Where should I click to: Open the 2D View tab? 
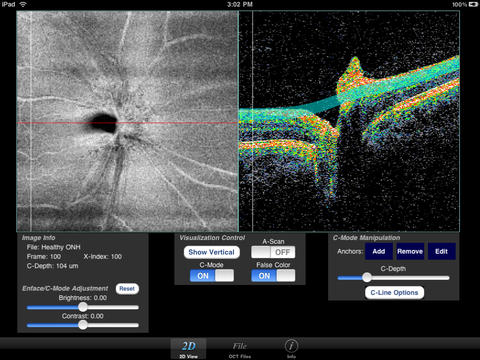click(x=189, y=349)
